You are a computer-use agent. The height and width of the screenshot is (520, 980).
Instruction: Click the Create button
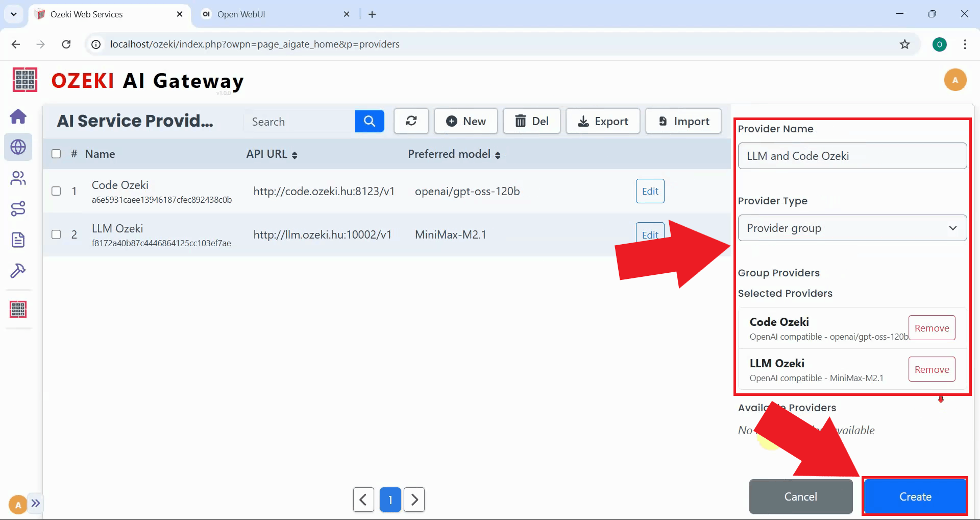(x=915, y=496)
